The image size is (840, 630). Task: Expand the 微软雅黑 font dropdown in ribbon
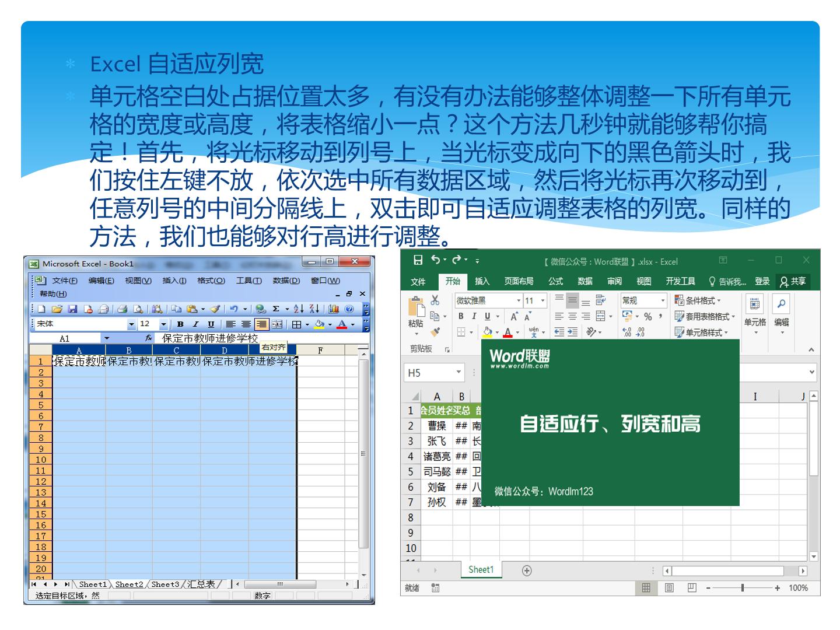pyautogui.click(x=519, y=300)
